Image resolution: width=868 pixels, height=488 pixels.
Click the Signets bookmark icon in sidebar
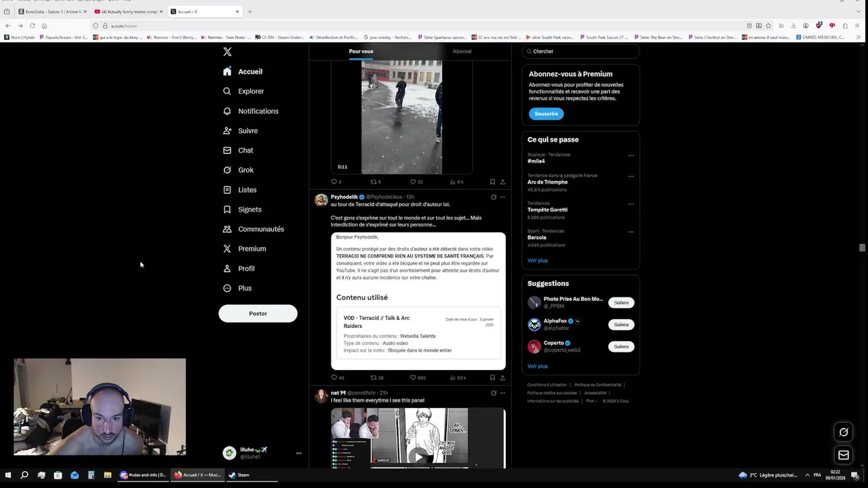227,209
